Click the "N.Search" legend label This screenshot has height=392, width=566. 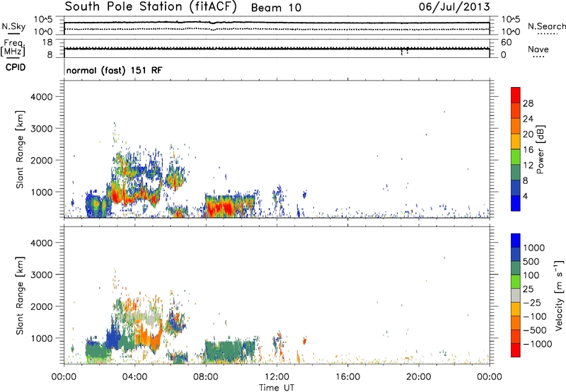click(546, 26)
